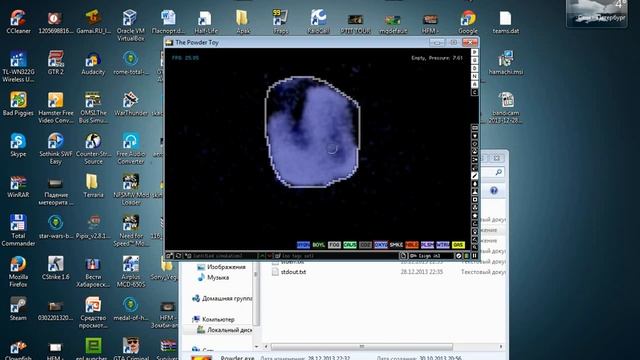
Task: Select the CAUS element
Action: tap(350, 244)
